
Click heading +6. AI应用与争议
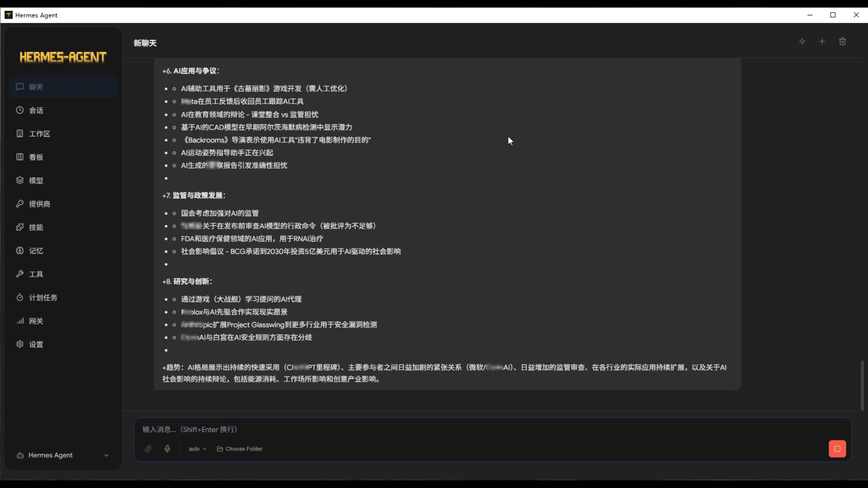click(x=191, y=71)
